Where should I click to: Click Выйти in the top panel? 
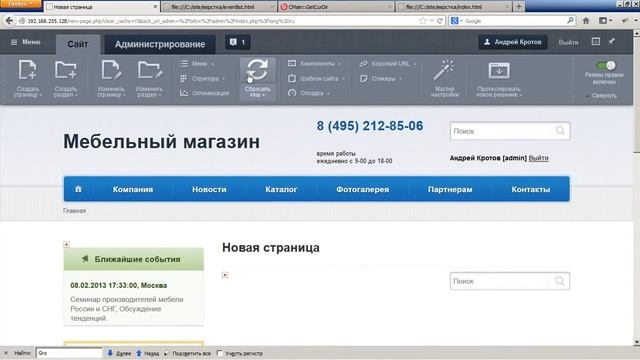pos(568,42)
